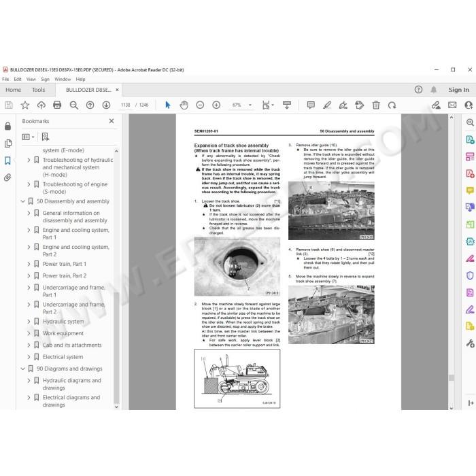Expand the Hydraulic system bookmark
Viewport: 476px width, 476px height.
(x=29, y=322)
